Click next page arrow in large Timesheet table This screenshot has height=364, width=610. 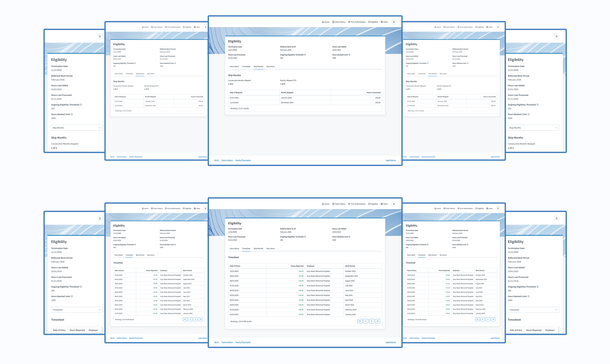coord(372,321)
